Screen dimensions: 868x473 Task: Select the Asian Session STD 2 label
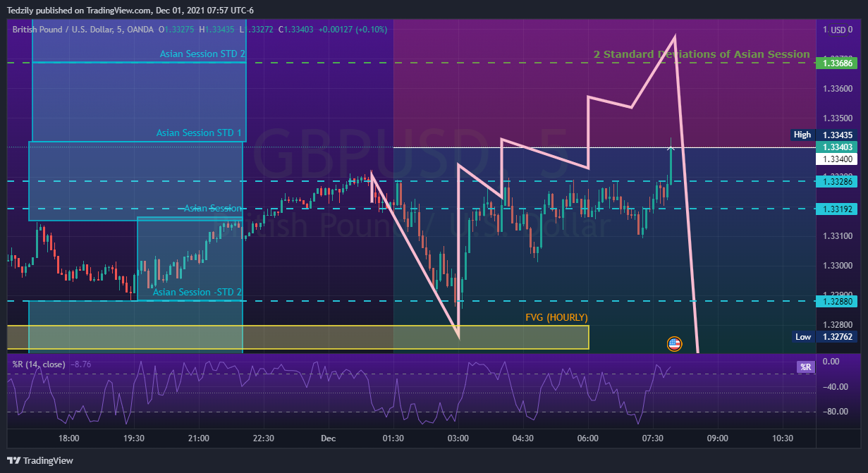(x=202, y=54)
